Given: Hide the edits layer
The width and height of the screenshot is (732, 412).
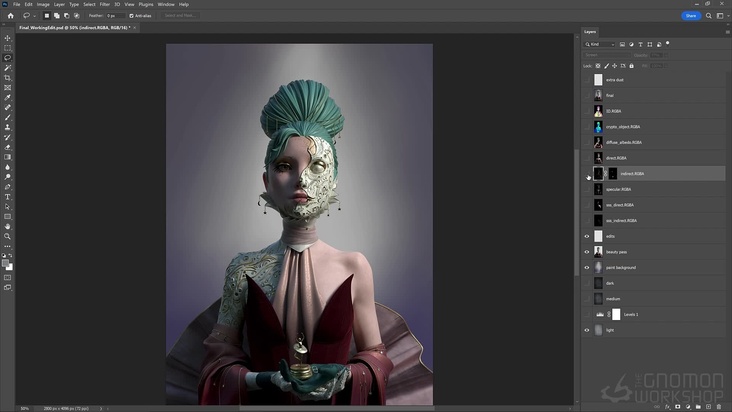Looking at the screenshot, I should click(x=587, y=236).
